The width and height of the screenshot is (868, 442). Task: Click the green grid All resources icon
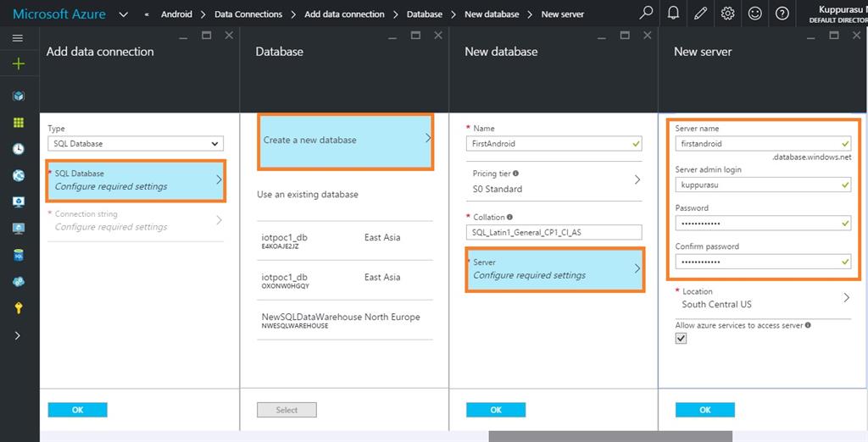(x=18, y=123)
